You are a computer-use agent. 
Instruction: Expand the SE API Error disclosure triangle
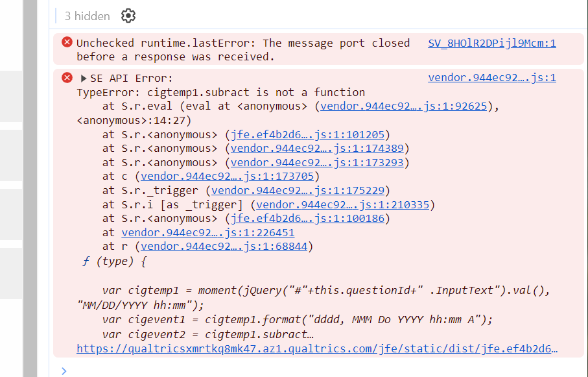point(84,78)
